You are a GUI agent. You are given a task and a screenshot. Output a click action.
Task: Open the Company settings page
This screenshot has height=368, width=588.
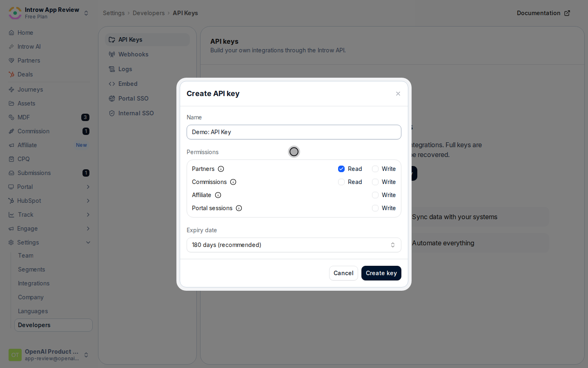pos(31,297)
